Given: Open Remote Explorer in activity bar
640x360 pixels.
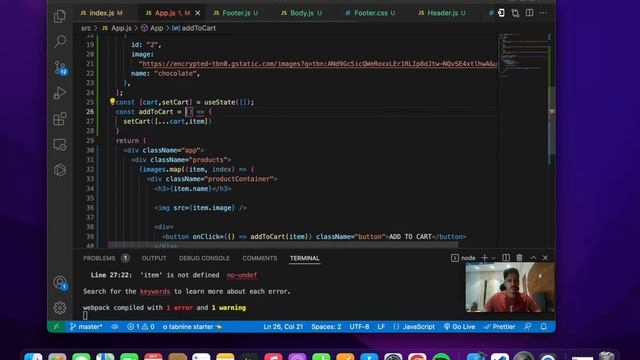Looking at the screenshot, I should [x=60, y=144].
